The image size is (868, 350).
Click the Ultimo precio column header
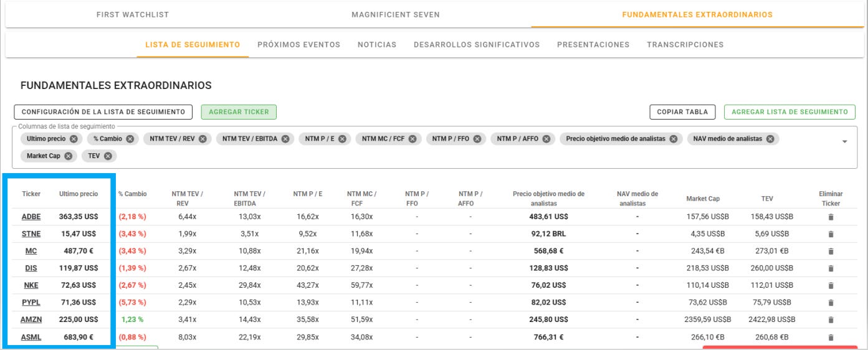pos(79,194)
